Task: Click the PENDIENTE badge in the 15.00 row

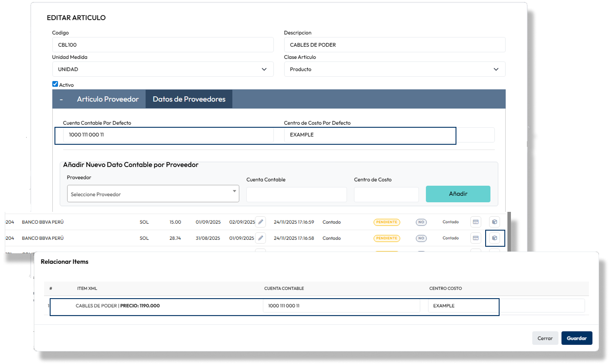Action: pyautogui.click(x=386, y=222)
